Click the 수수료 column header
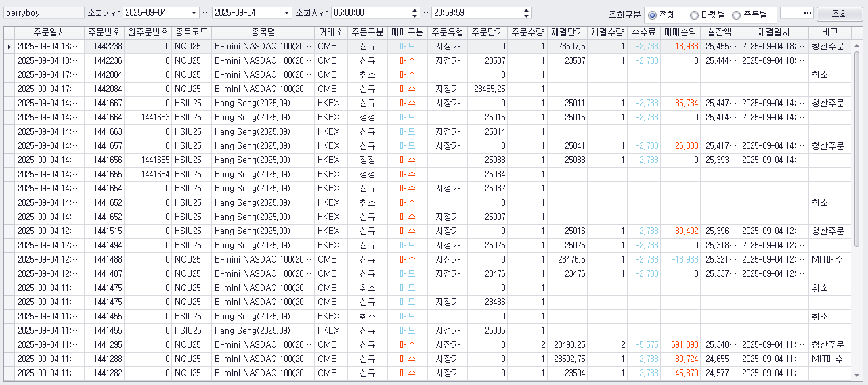The image size is (868, 385). (x=644, y=32)
